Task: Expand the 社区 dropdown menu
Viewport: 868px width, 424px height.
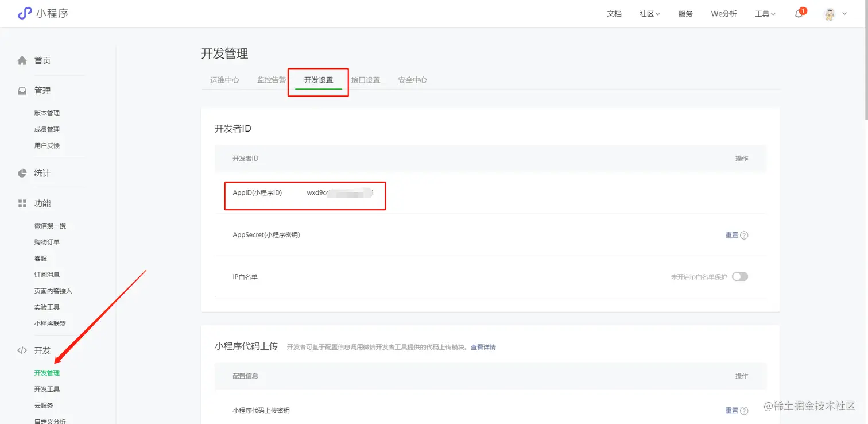Action: pos(650,14)
